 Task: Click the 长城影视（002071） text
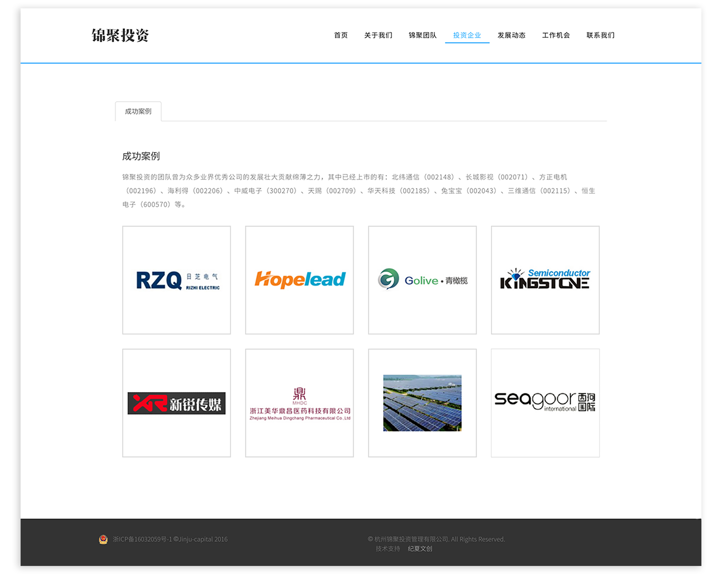(x=497, y=177)
